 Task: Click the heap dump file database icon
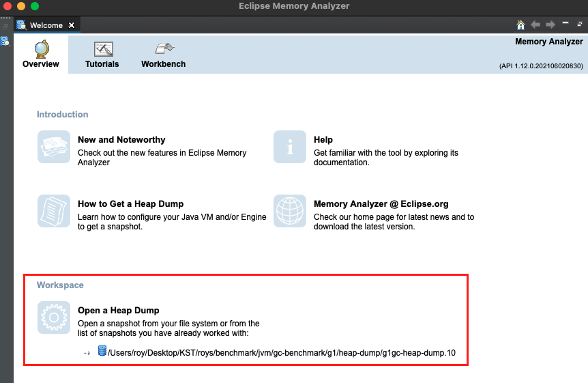pos(102,351)
